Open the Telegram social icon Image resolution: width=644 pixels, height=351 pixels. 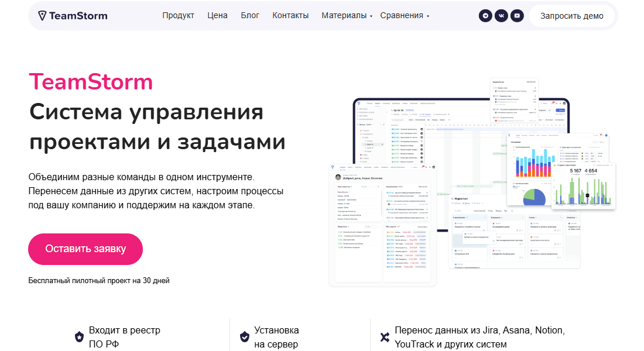(x=485, y=16)
